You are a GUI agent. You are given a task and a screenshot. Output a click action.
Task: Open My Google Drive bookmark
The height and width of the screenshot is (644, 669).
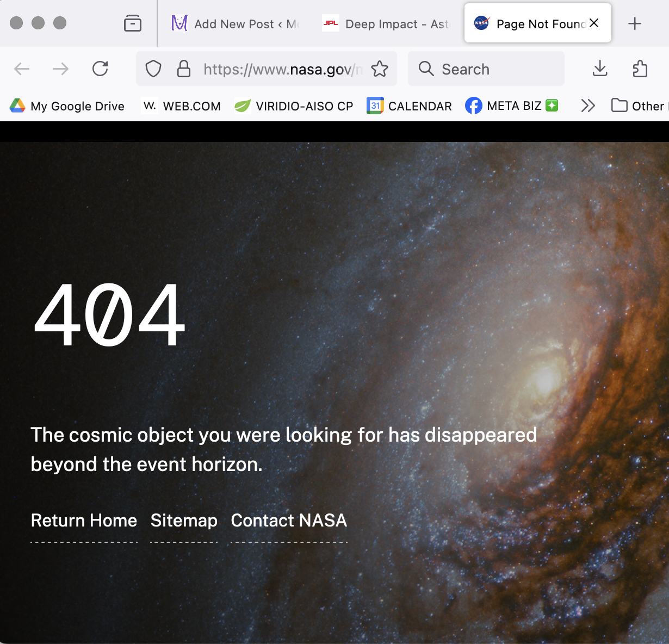click(67, 106)
